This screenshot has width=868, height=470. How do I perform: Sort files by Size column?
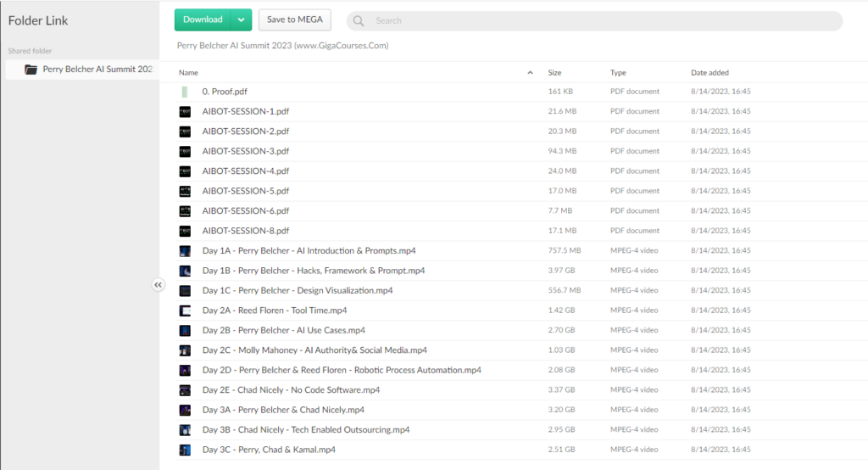(x=554, y=73)
